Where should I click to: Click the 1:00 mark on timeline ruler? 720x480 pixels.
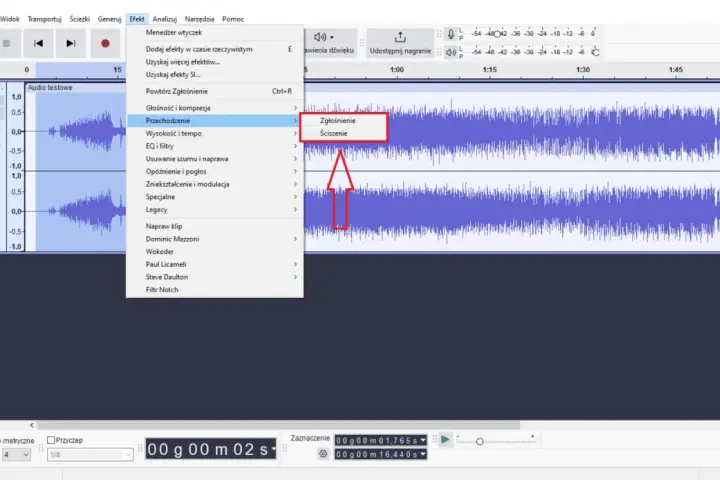pos(397,70)
